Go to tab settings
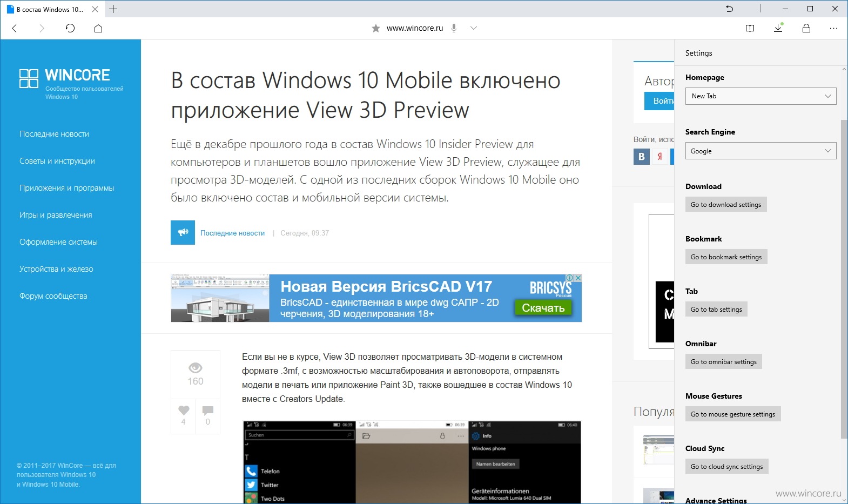Image resolution: width=848 pixels, height=504 pixels. tap(716, 310)
